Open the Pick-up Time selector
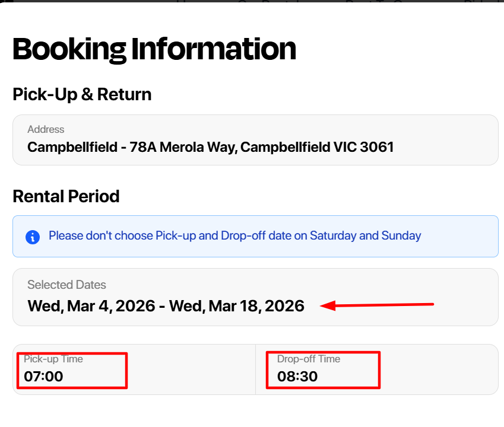This screenshot has width=504, height=427. pyautogui.click(x=134, y=369)
